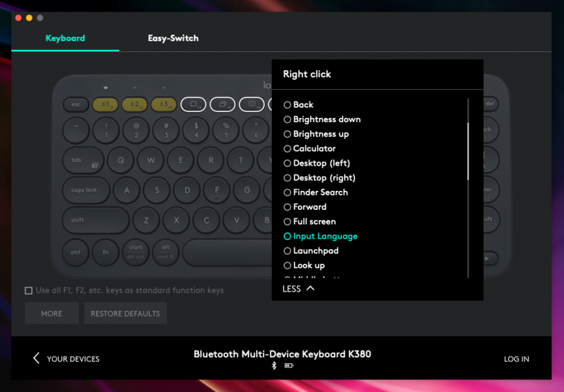The image size is (564, 392).
Task: Click Easy-Switch channel 2 key
Action: 134,104
